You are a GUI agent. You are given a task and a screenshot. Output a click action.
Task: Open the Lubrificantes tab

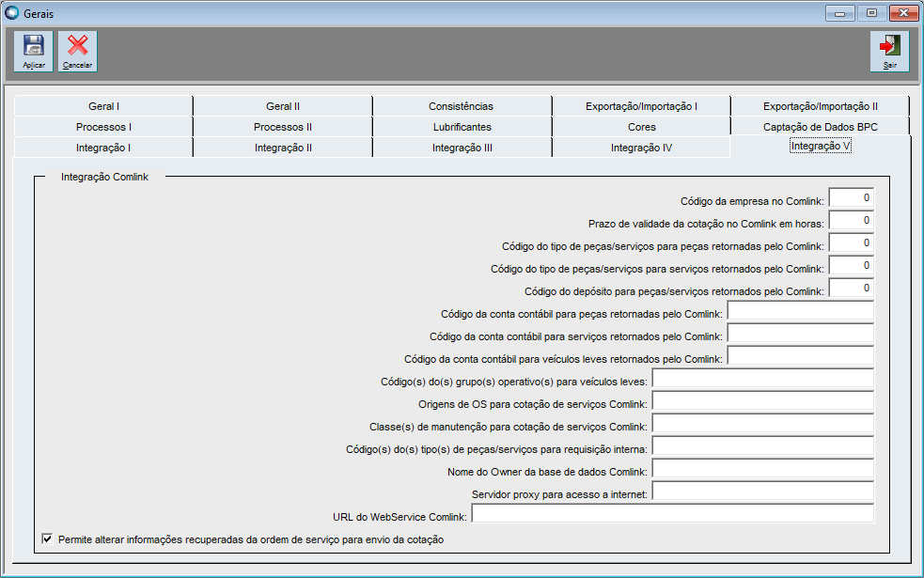click(462, 127)
